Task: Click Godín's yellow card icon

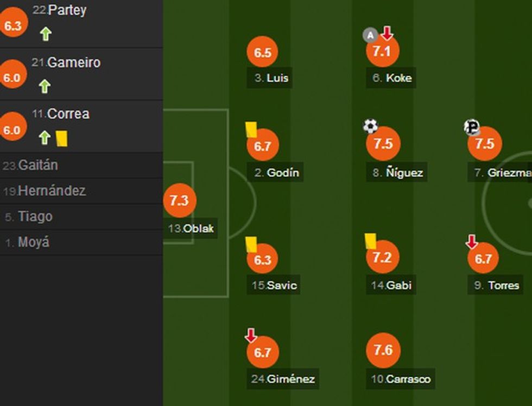Action: (x=251, y=129)
